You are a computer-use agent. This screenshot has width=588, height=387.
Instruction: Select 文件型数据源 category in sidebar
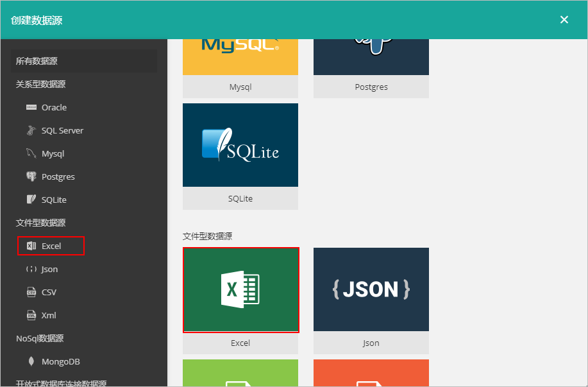(40, 223)
